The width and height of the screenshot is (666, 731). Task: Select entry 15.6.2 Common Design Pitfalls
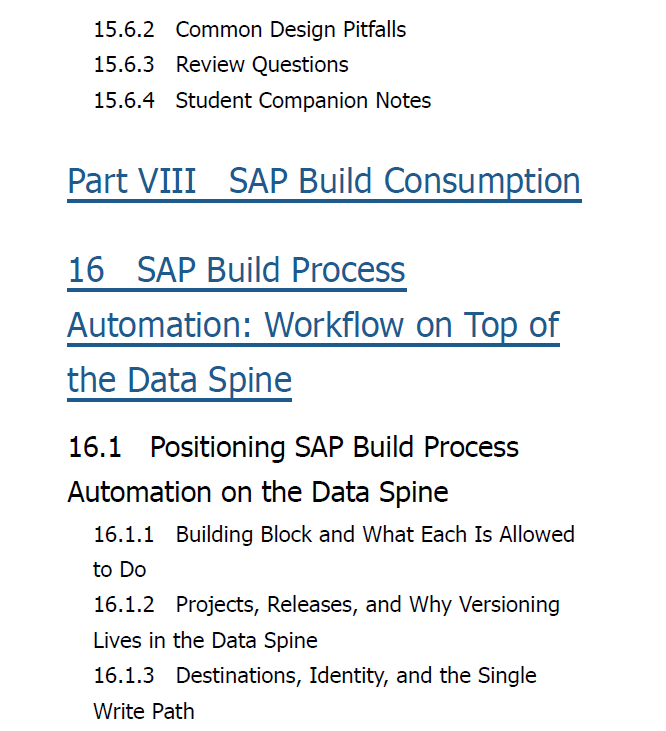(x=250, y=30)
